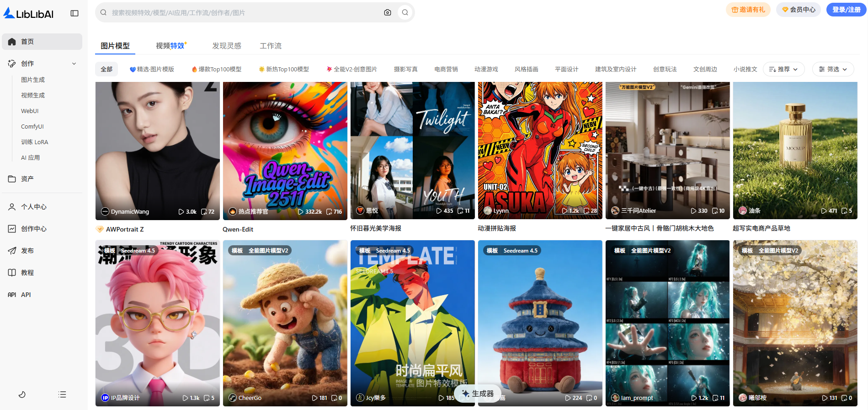Viewport: 868px width, 410px height.
Task: Click play count icon on Qwen-Edit card
Action: (301, 212)
